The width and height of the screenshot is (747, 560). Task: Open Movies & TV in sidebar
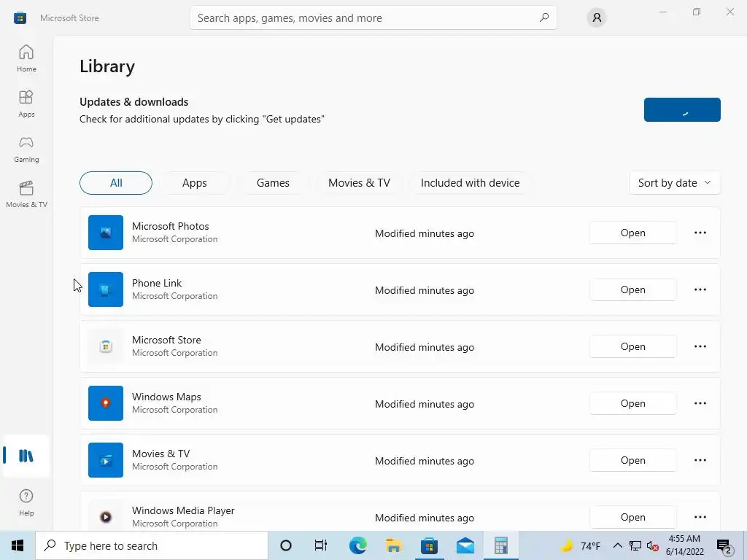26,194
